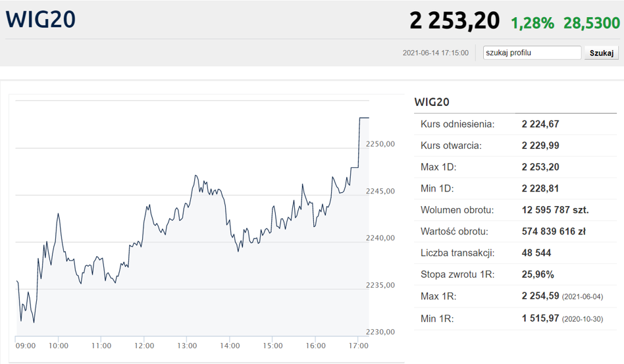This screenshot has width=624, height=364.
Task: Click the 16:00 time axis label
Action: [x=315, y=346]
